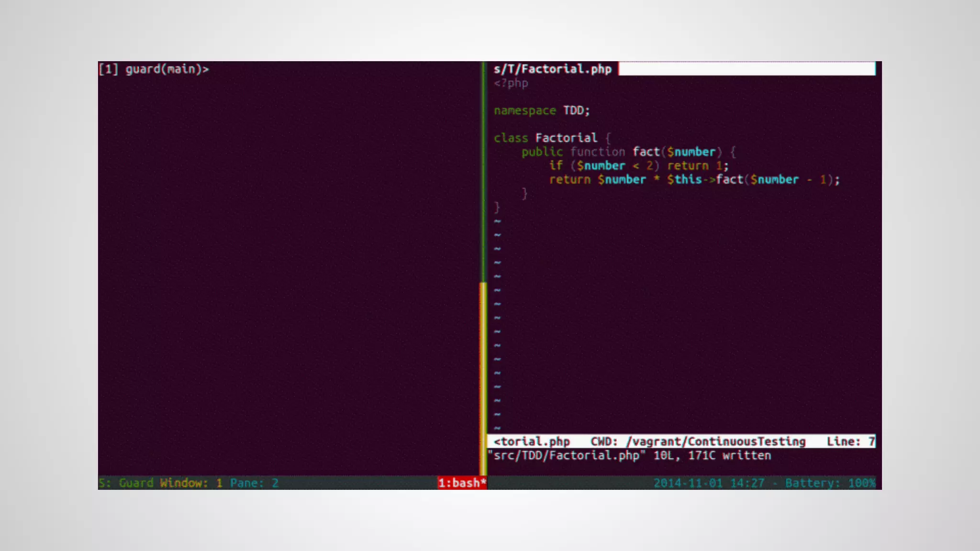Click the Battery: 100% status indicator
Viewport: 980px width, 551px height.
point(830,483)
